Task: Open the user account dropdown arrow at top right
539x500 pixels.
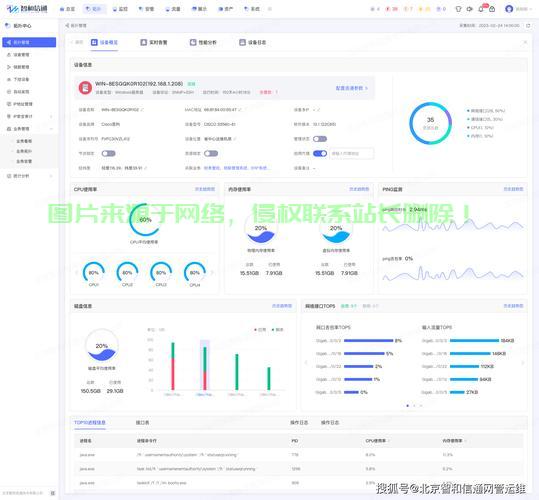Action: pyautogui.click(x=531, y=9)
